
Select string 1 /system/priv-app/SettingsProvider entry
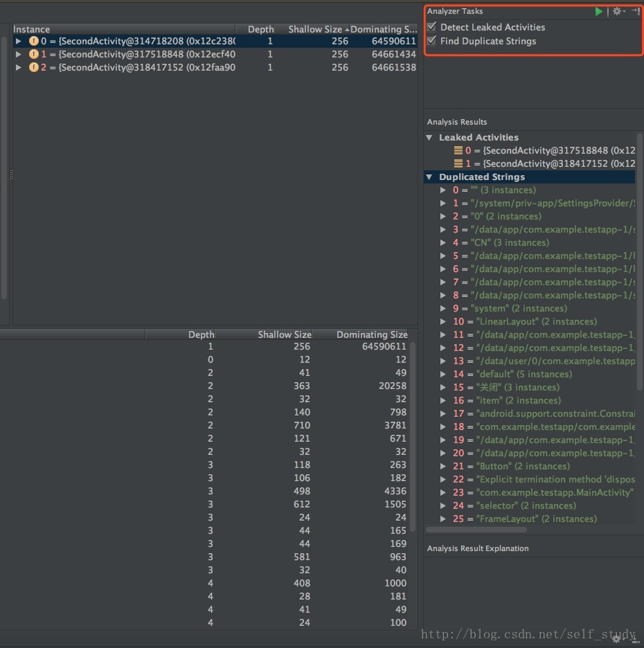tap(544, 204)
